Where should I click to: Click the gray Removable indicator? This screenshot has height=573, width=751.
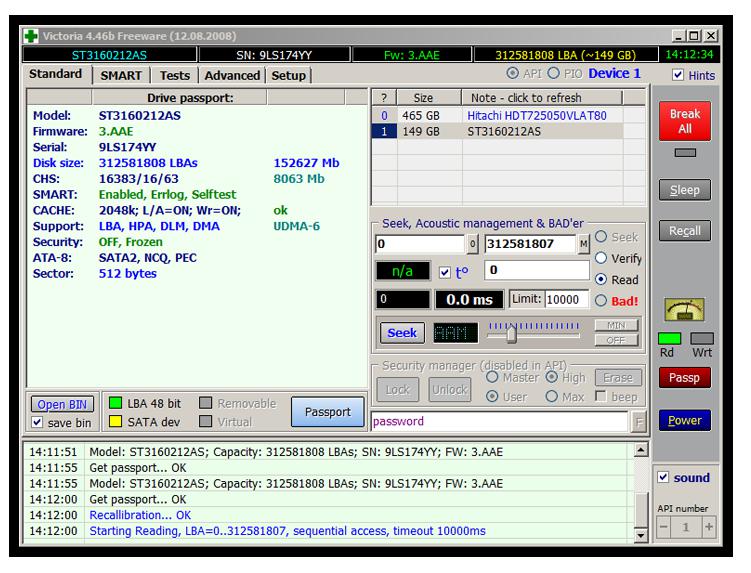[x=205, y=402]
